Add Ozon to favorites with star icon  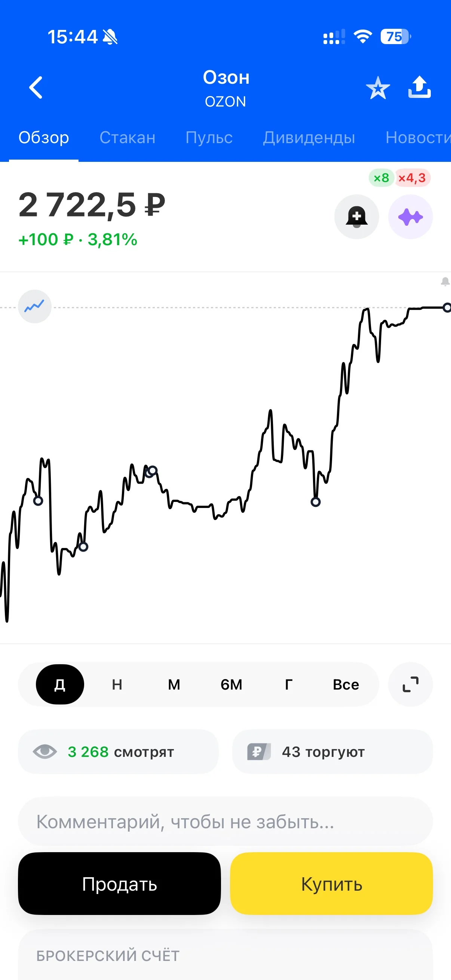(378, 88)
